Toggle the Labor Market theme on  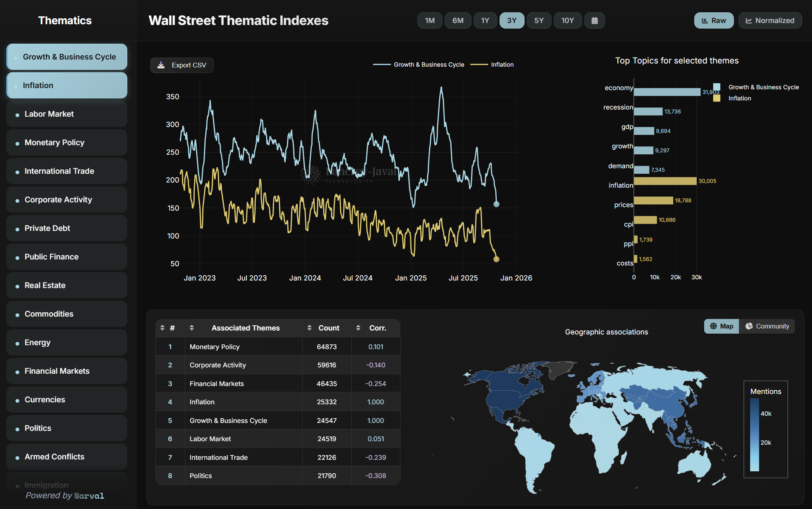67,114
